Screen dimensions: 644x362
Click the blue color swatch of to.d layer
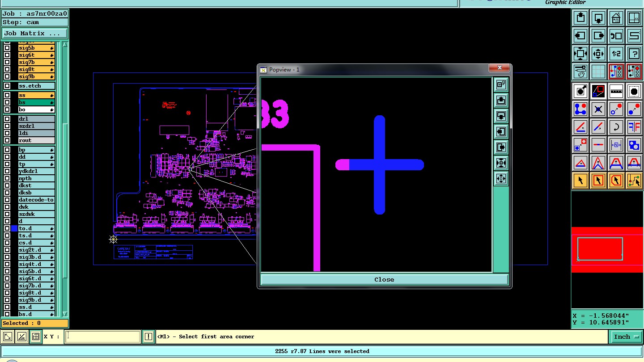pyautogui.click(x=14, y=228)
